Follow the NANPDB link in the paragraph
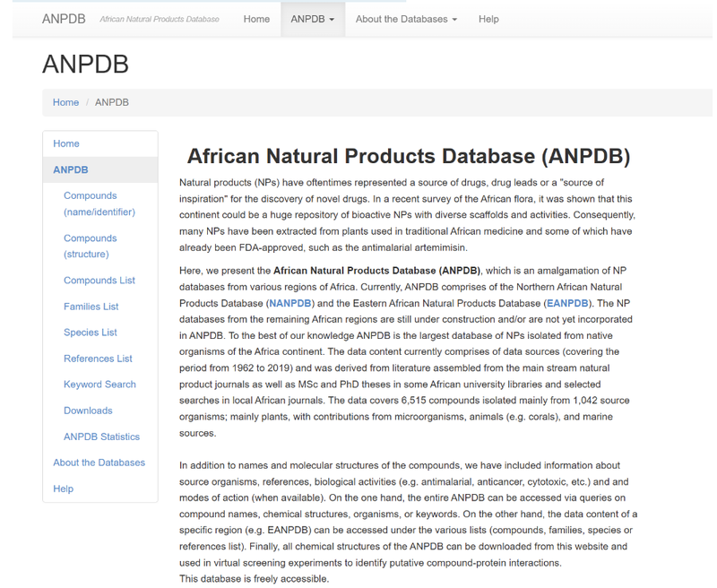The width and height of the screenshot is (717, 588). point(290,303)
